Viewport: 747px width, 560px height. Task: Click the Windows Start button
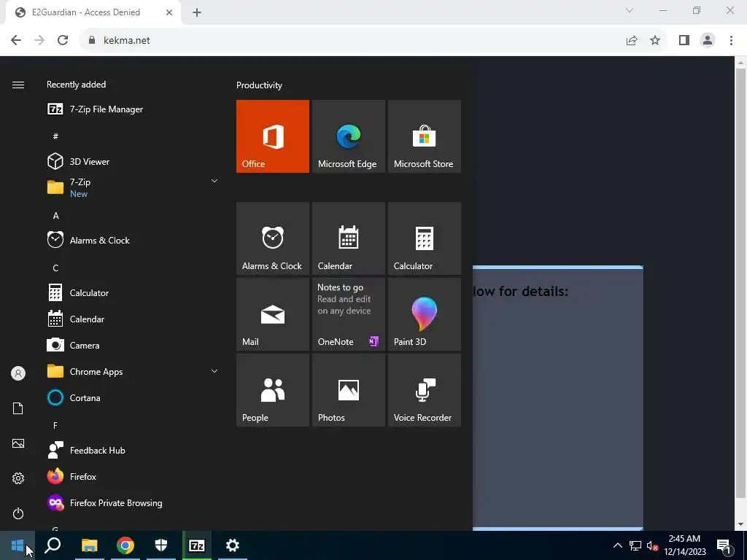[18, 545]
